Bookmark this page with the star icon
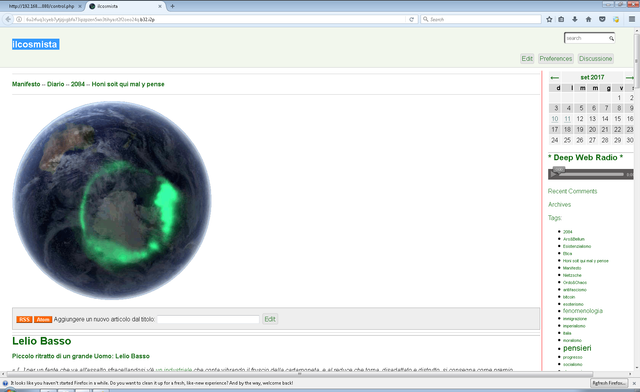Viewport: 640px width, 392px height. [x=549, y=19]
